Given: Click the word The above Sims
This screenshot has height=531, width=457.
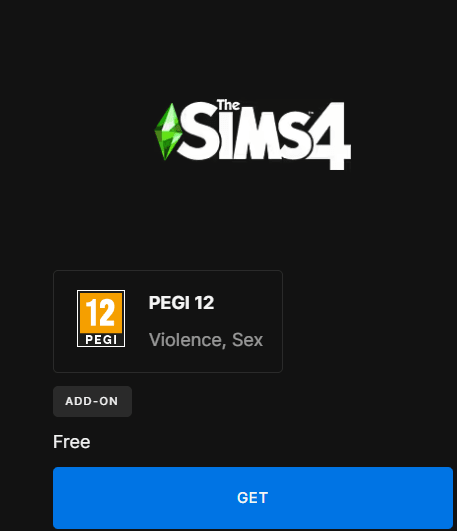Looking at the screenshot, I should 228,105.
